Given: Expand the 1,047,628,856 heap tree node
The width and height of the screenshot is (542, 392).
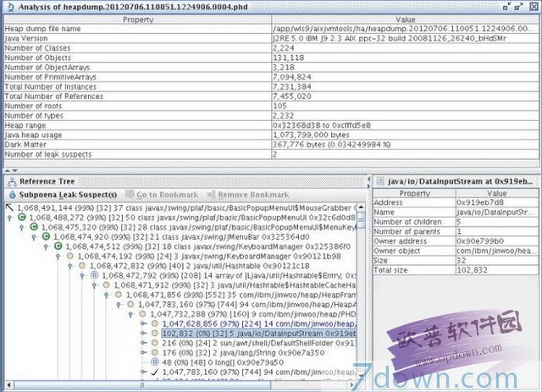Looking at the screenshot, I should [143, 324].
